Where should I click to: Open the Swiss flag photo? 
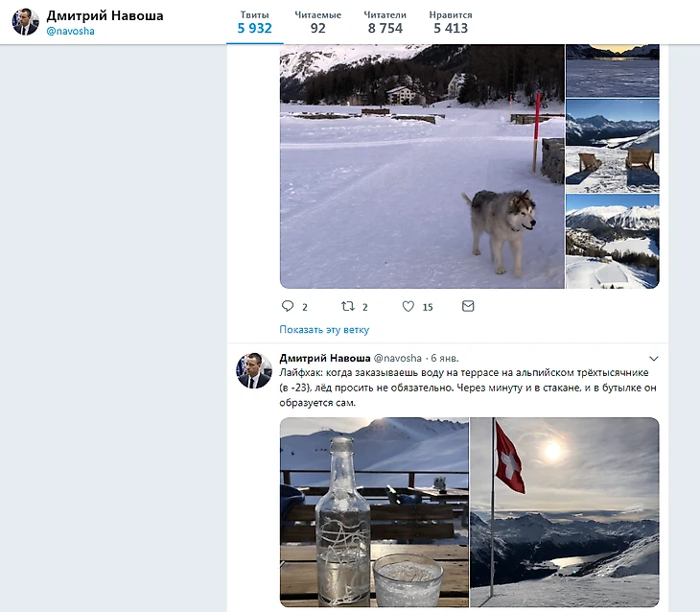(565, 513)
